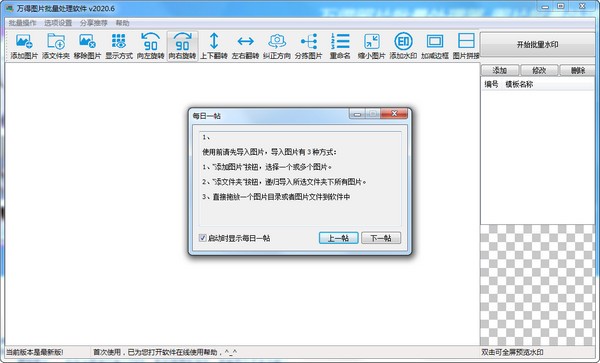Click the 首次使用 status bar message

coord(165,352)
